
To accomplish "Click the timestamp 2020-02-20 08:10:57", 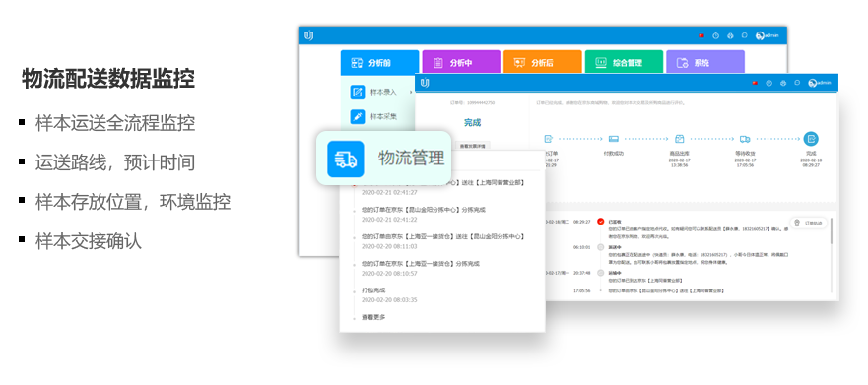I will point(389,274).
